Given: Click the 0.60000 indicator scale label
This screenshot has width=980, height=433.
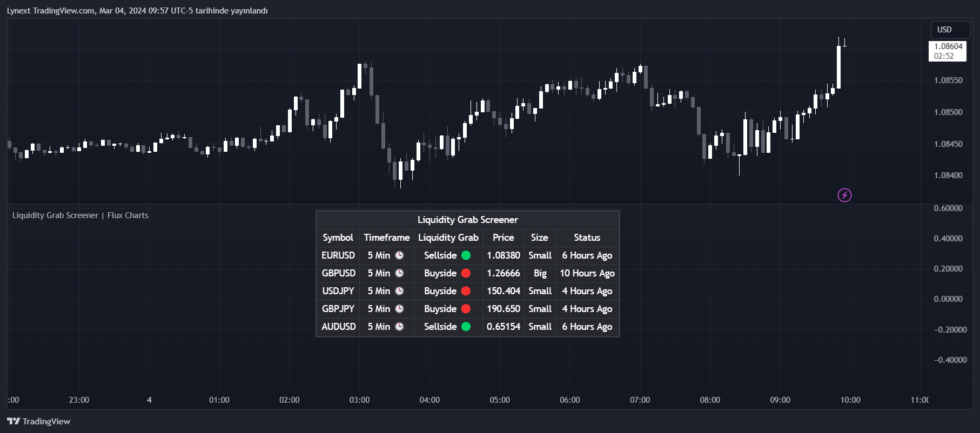Looking at the screenshot, I should (948, 208).
